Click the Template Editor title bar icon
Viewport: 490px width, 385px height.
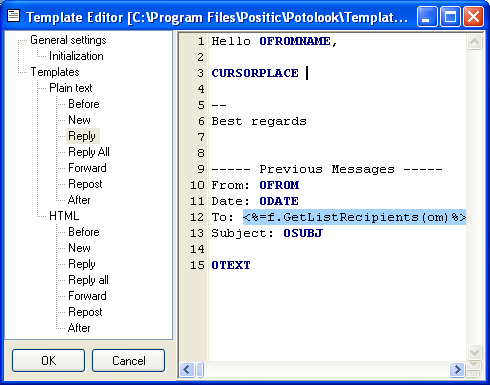pos(14,16)
